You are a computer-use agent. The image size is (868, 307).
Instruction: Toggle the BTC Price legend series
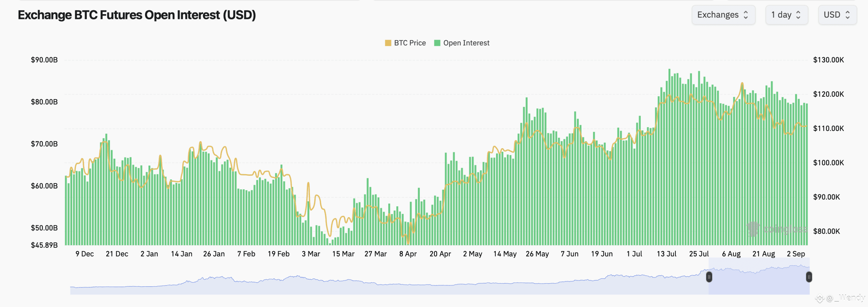click(406, 43)
